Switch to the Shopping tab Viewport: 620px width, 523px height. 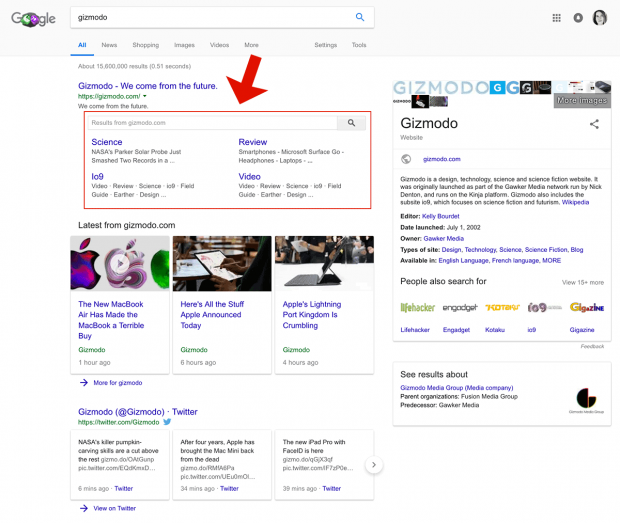coord(146,45)
